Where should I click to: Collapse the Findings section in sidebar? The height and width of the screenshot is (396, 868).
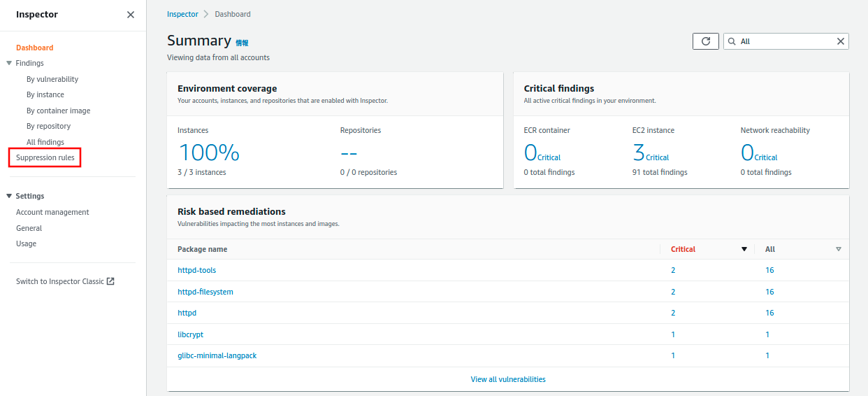pos(9,63)
